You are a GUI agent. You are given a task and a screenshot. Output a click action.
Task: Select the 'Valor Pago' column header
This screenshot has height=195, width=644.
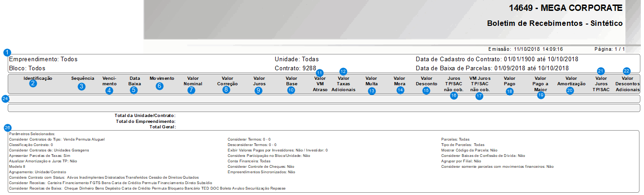click(509, 81)
